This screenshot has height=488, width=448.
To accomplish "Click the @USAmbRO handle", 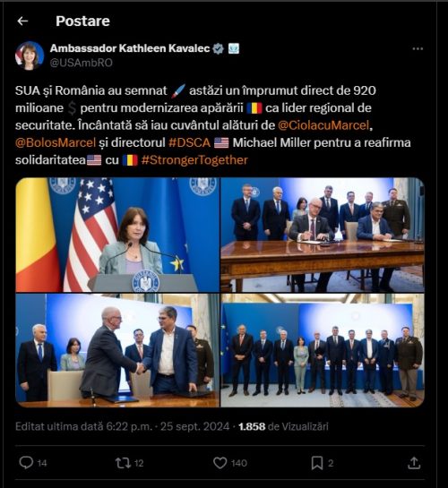I will point(82,63).
